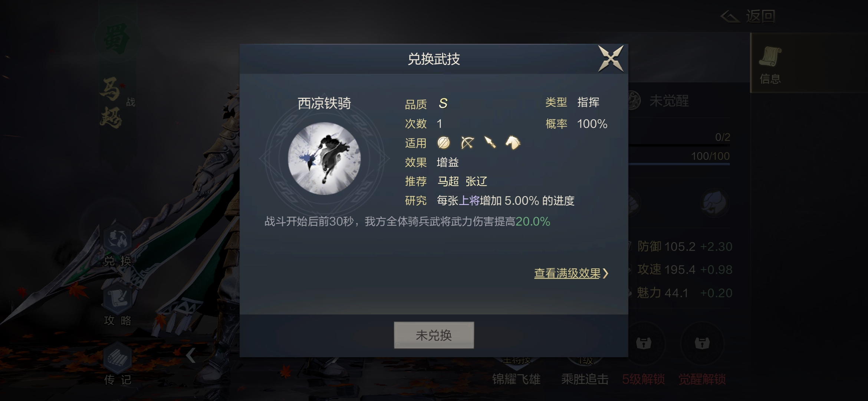Select the bow archer troop icon
Viewport: 868px width, 401px height.
point(467,143)
